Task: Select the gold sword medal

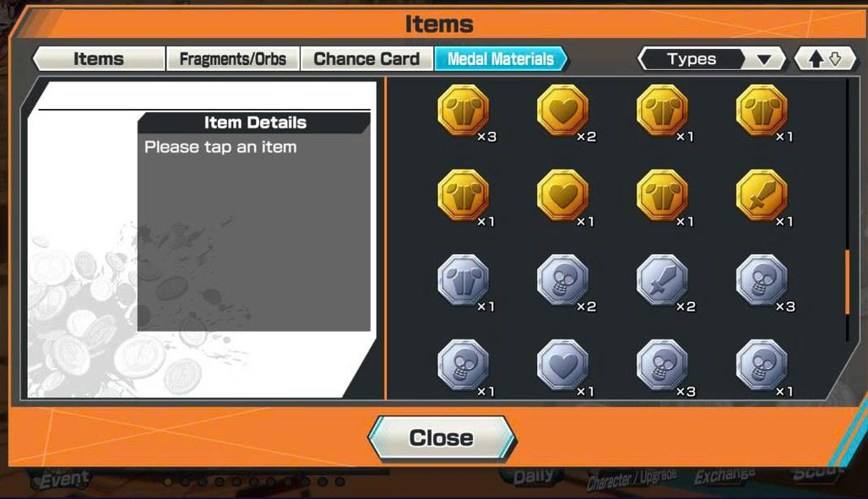Action: click(762, 195)
